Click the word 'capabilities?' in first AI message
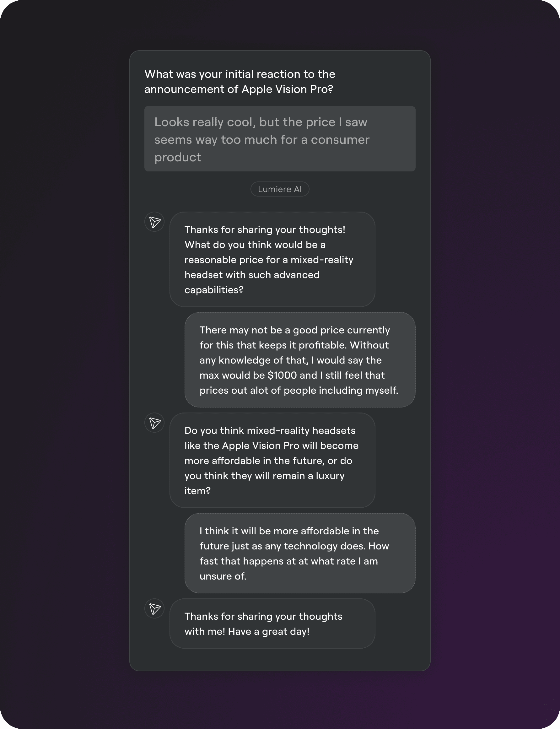This screenshot has width=560, height=729. tap(214, 290)
